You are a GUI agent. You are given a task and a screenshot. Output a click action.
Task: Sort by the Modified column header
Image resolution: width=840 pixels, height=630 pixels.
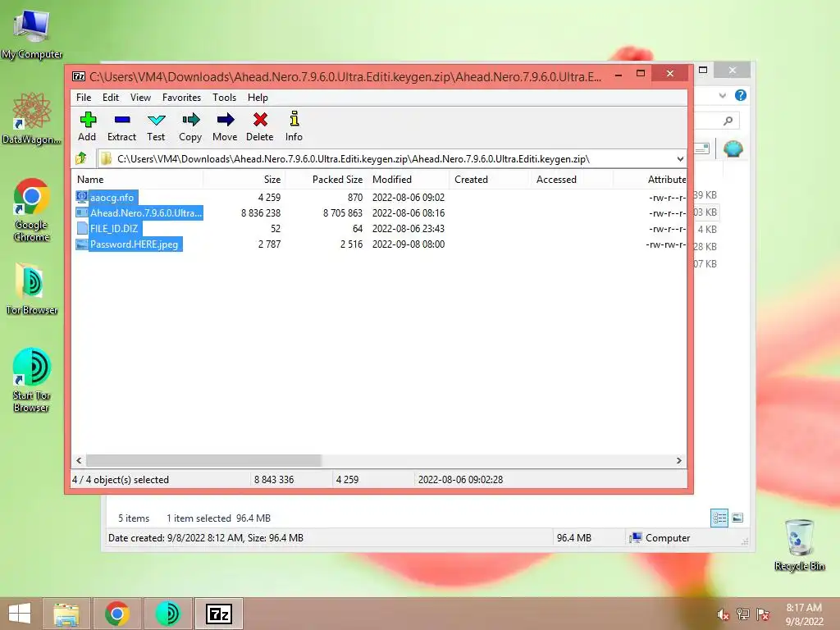coord(392,180)
